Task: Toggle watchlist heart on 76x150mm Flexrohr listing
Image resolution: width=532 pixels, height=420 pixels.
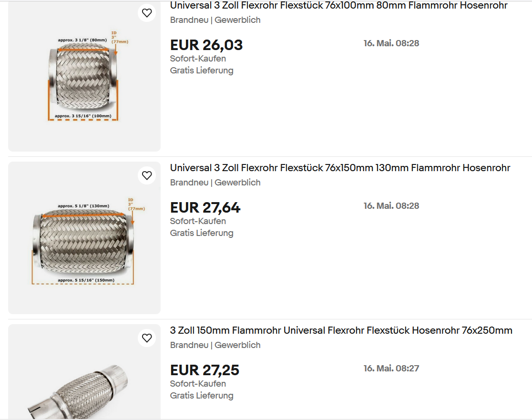Action: coord(147,175)
